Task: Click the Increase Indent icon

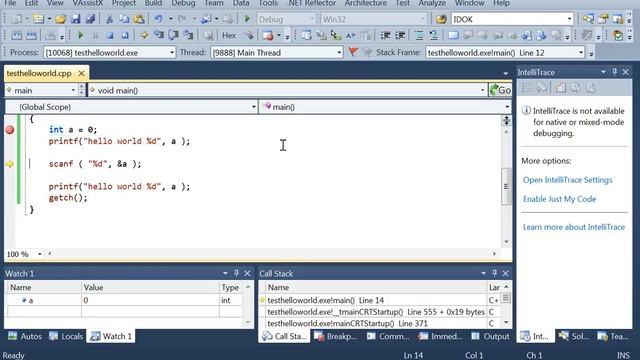Action: pyautogui.click(x=400, y=36)
